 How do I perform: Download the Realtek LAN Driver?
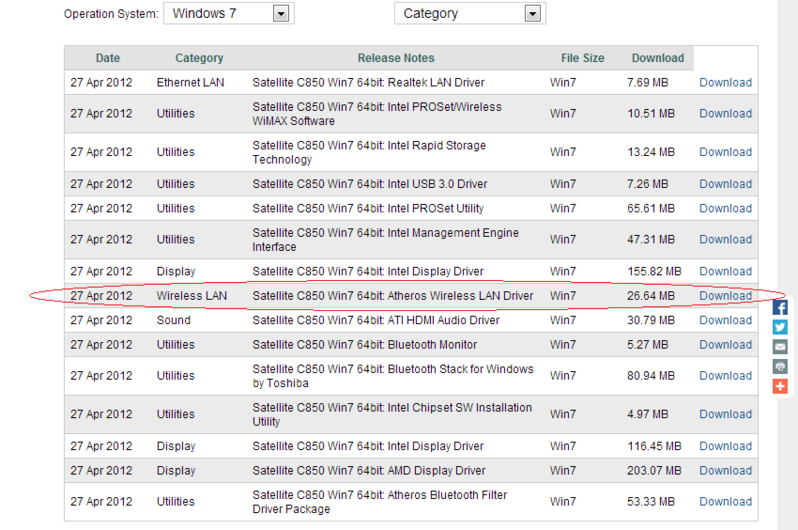tap(725, 83)
